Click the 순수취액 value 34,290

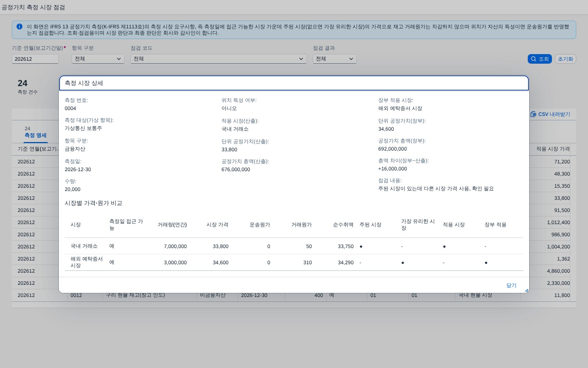pyautogui.click(x=346, y=262)
